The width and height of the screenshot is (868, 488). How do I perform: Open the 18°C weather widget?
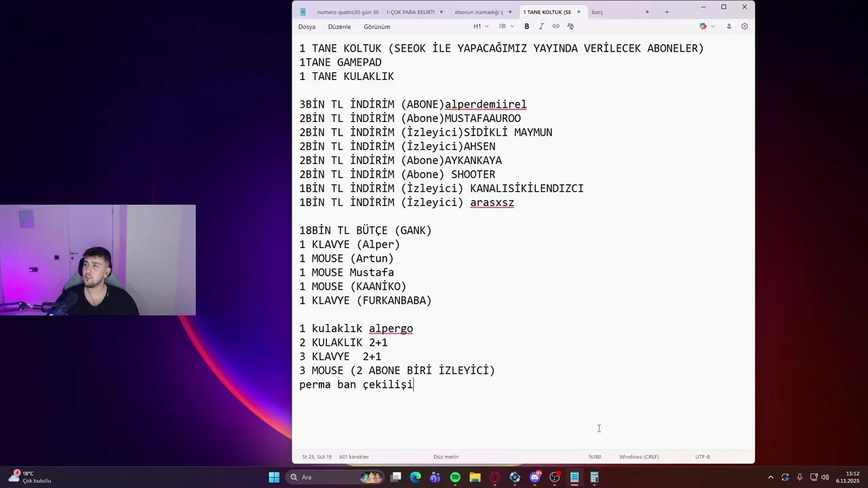31,477
